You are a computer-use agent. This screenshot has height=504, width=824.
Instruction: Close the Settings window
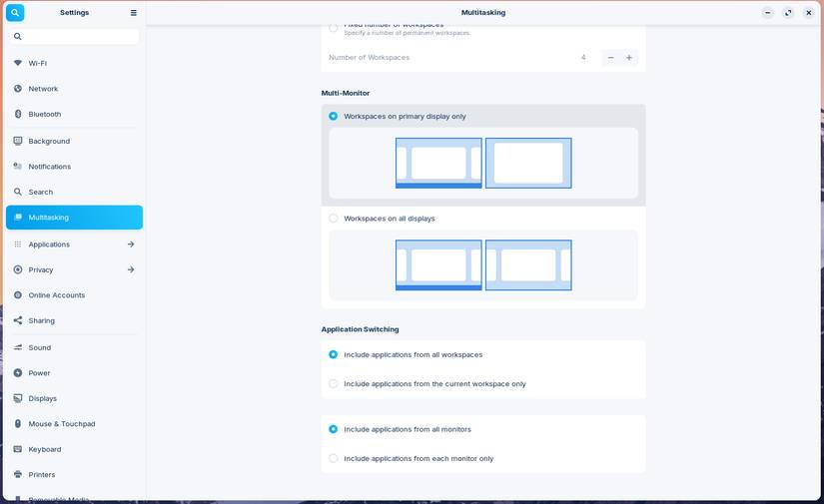(x=809, y=13)
